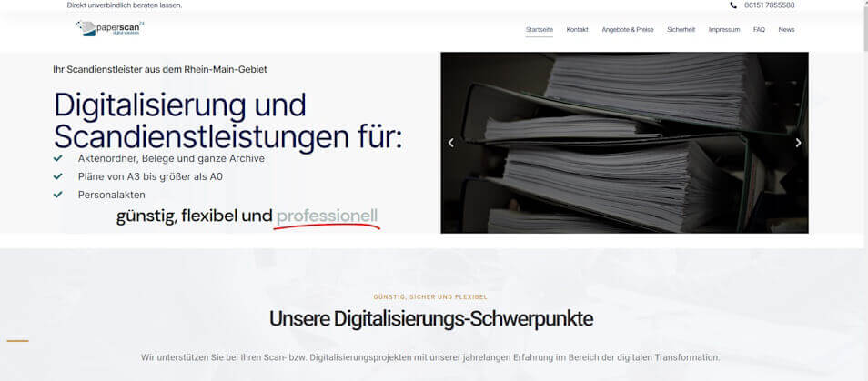Screen dimensions: 868x381
Task: Select the Sicherheit menu item
Action: tap(681, 30)
